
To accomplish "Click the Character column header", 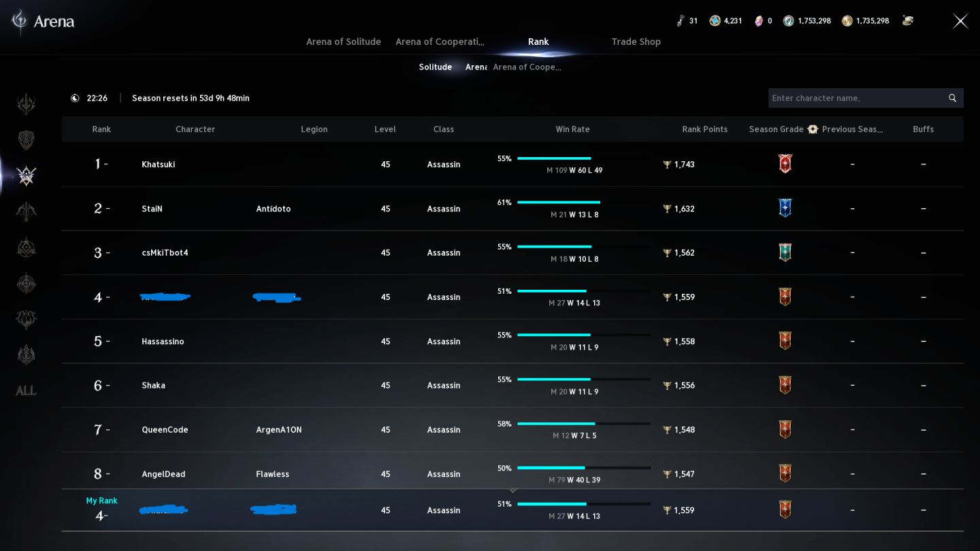I will [x=195, y=129].
